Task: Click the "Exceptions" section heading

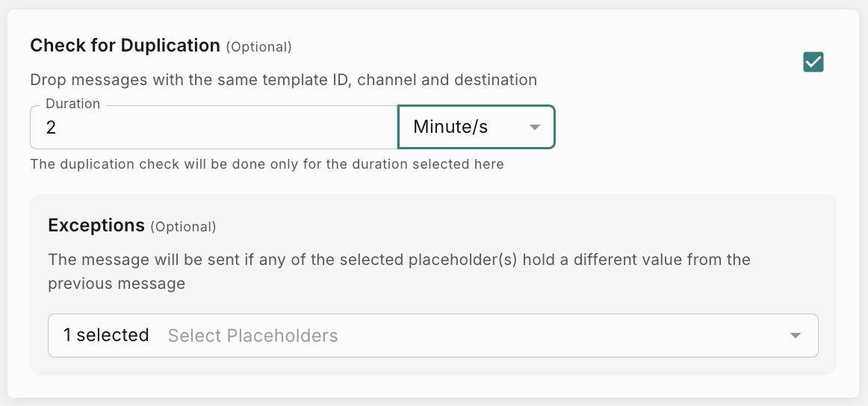Action: click(x=96, y=225)
